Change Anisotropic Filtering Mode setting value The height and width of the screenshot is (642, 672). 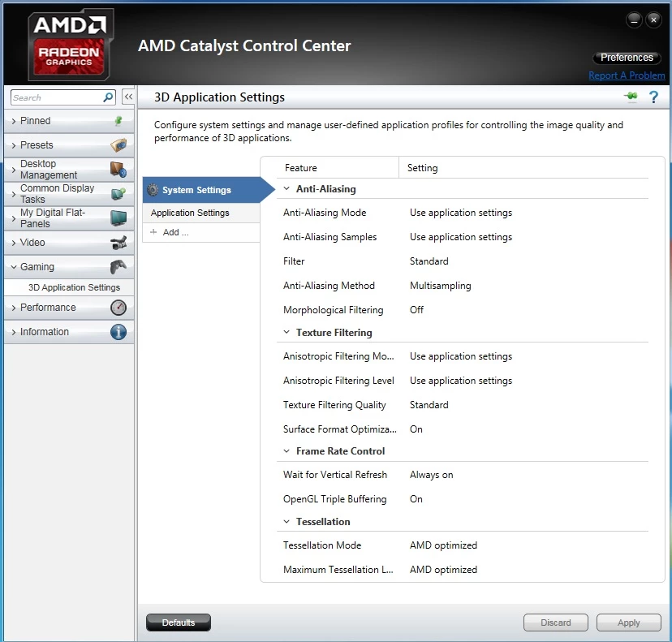point(461,356)
